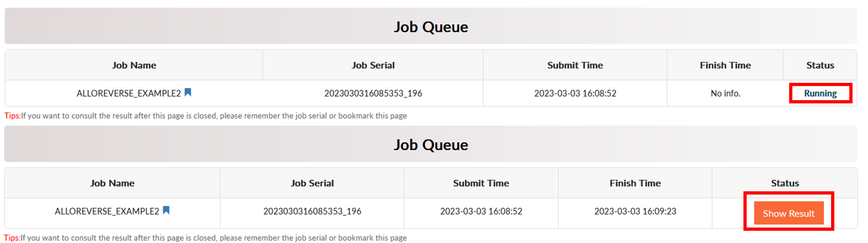Click the submit time in the Show Result row
Viewport: 868px width, 243px height.
481,211
